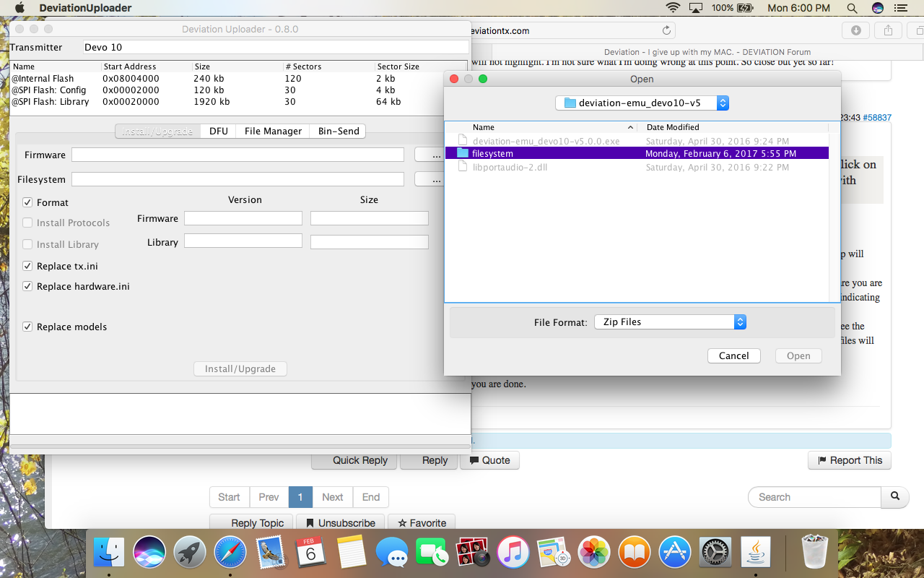Click the Firmware path input field

pyautogui.click(x=237, y=155)
